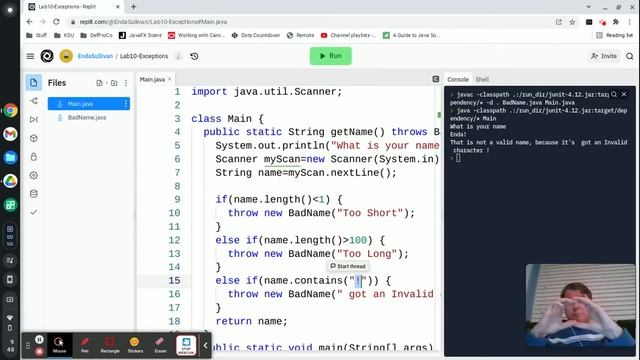Open the Files panel options menu

[126, 83]
